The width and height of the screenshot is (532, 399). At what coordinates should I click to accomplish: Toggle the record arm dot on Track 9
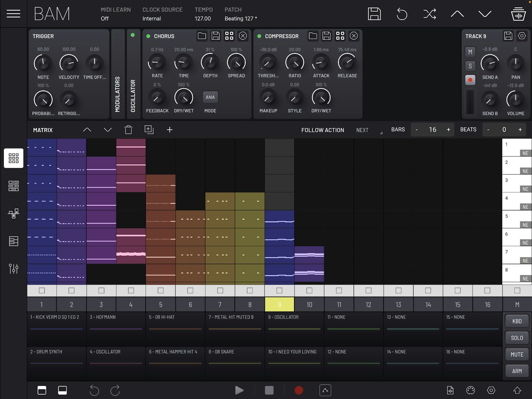470,80
